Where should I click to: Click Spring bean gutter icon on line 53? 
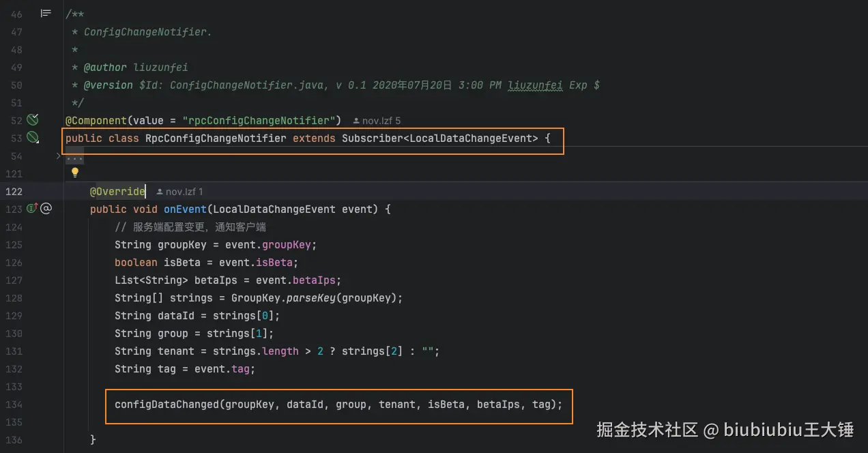coord(32,138)
